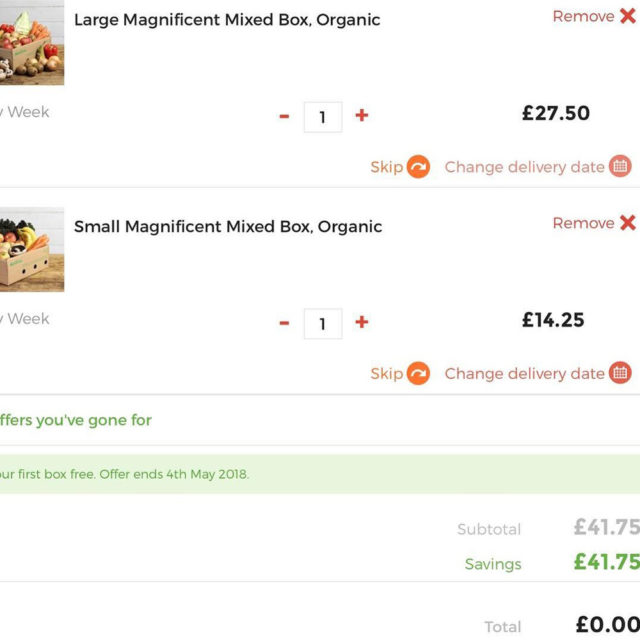The height and width of the screenshot is (640, 640).
Task: Click the orange Skip arrow icon for the Large box
Action: tap(418, 167)
